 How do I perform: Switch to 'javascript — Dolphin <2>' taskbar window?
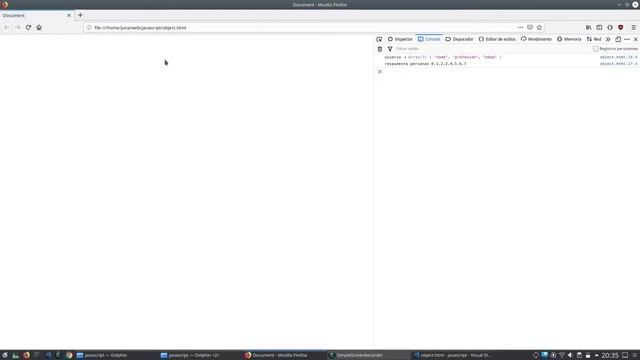point(199,355)
